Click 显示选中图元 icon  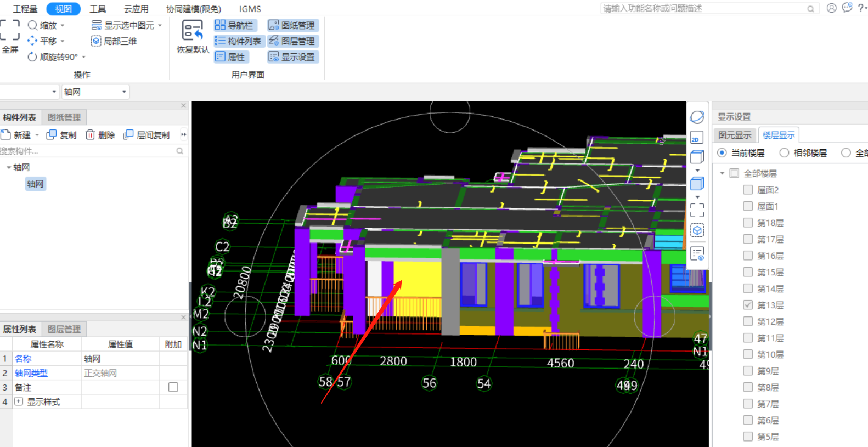tap(97, 25)
